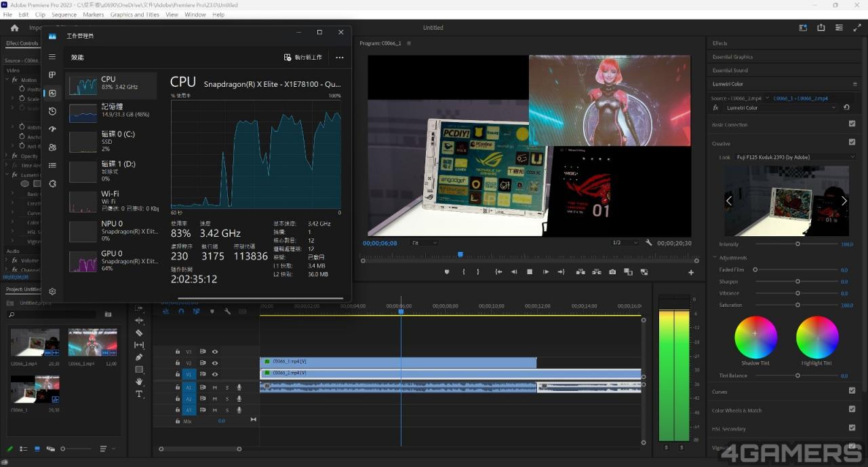
Task: Toggle V3 track output eye icon
Action: (x=215, y=352)
